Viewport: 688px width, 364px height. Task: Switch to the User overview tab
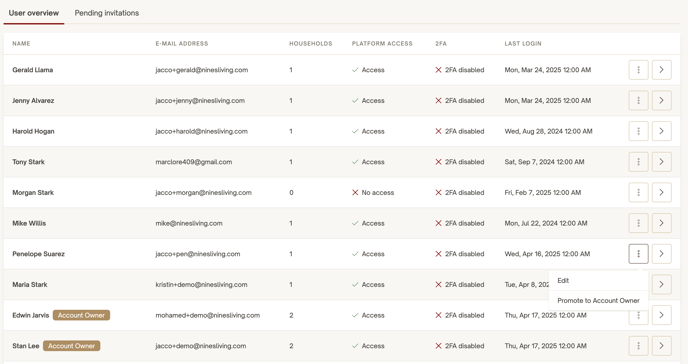pyautogui.click(x=34, y=13)
